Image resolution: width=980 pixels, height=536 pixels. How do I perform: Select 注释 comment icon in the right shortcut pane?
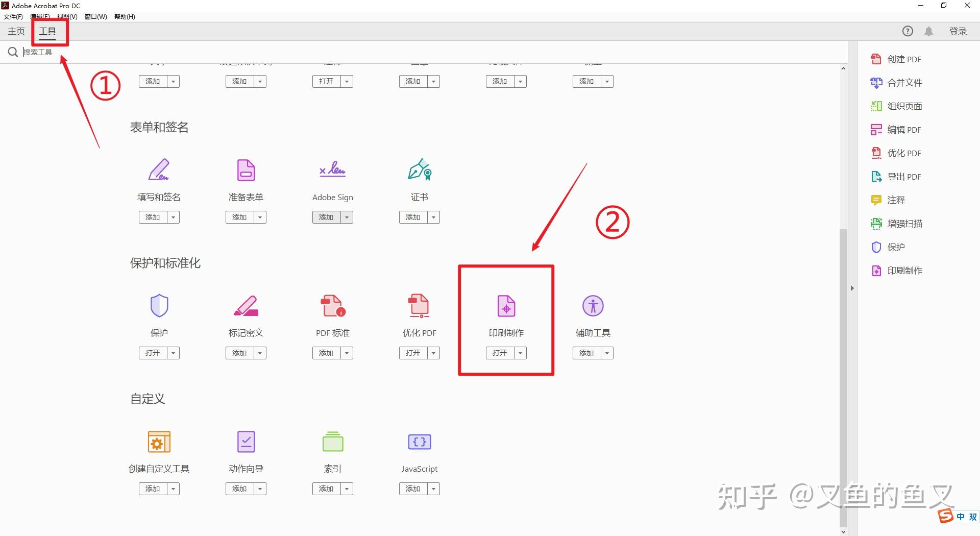(x=876, y=200)
